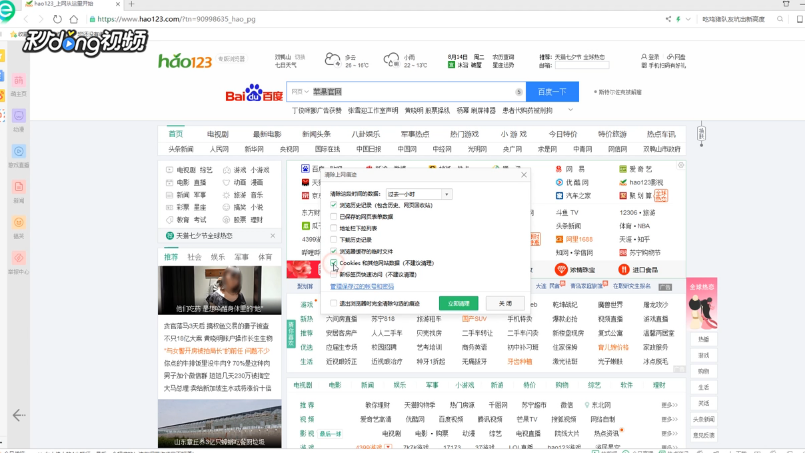Click the mobile phone icon at toolbar end
Viewport: 805px width, 453px height.
click(800, 19)
